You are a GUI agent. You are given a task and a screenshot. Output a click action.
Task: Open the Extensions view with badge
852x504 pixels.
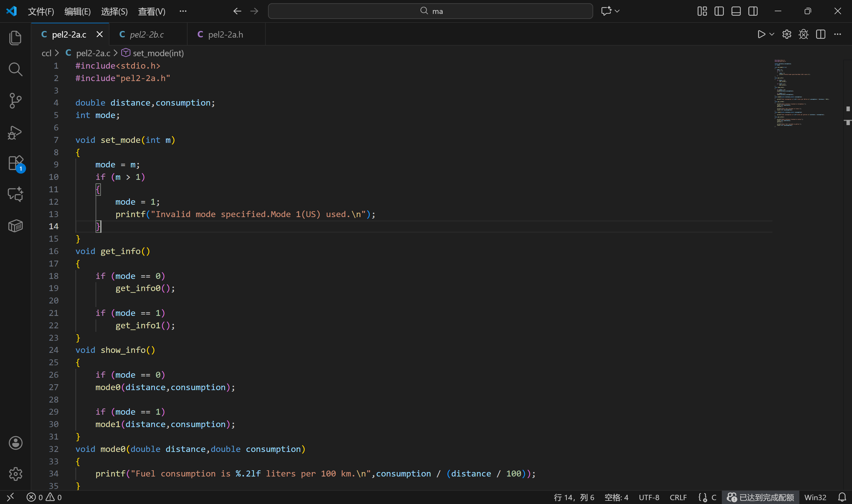(15, 163)
